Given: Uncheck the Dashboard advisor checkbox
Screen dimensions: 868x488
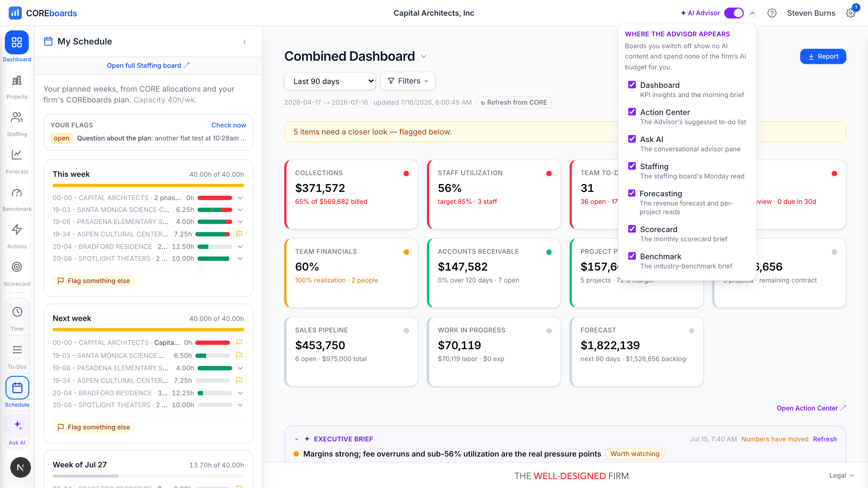Looking at the screenshot, I should tap(632, 85).
